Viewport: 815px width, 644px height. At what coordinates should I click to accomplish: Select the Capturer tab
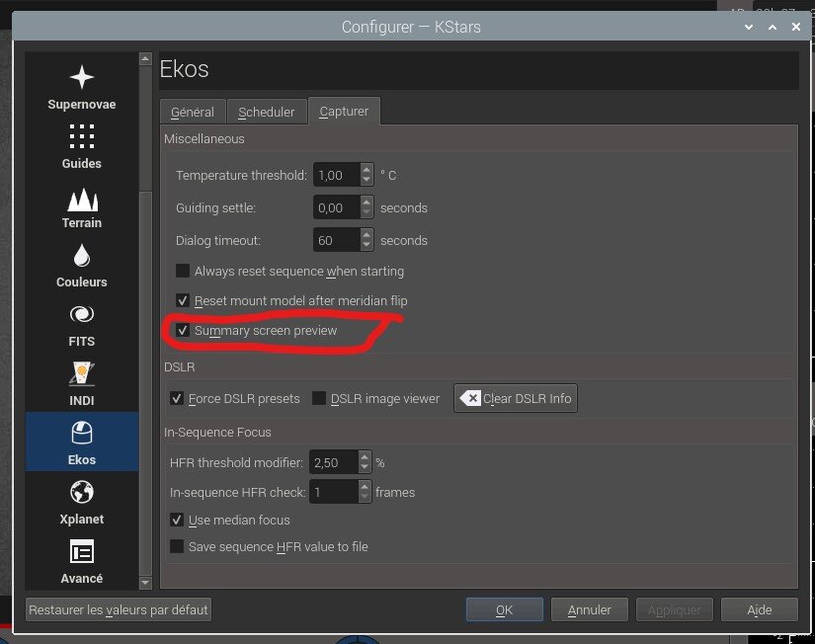point(344,112)
